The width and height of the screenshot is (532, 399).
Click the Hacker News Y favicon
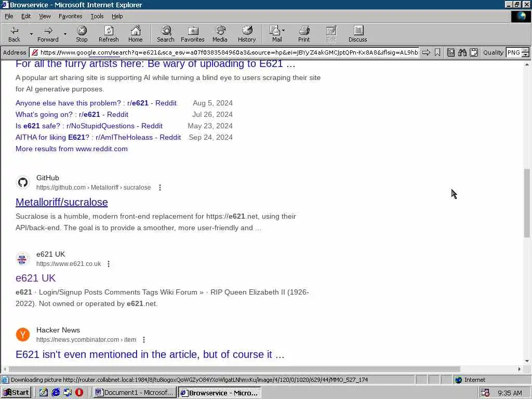click(x=23, y=335)
